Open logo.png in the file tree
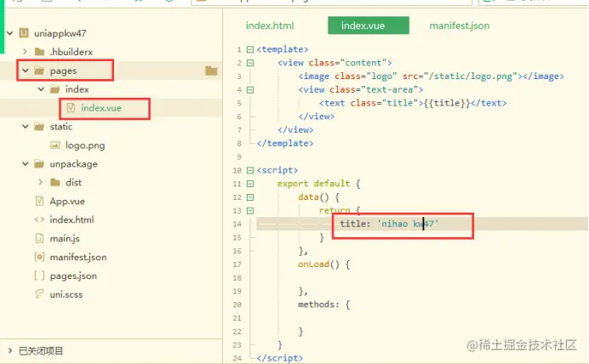 click(85, 145)
